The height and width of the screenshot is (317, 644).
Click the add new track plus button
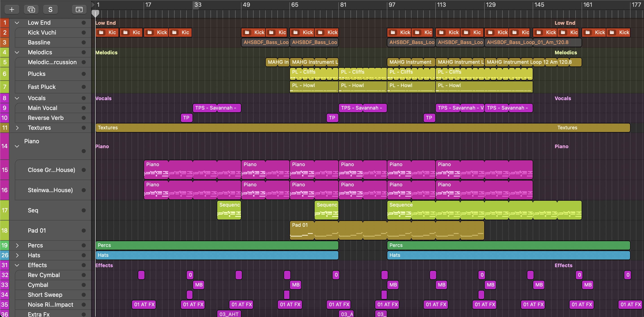(x=11, y=9)
